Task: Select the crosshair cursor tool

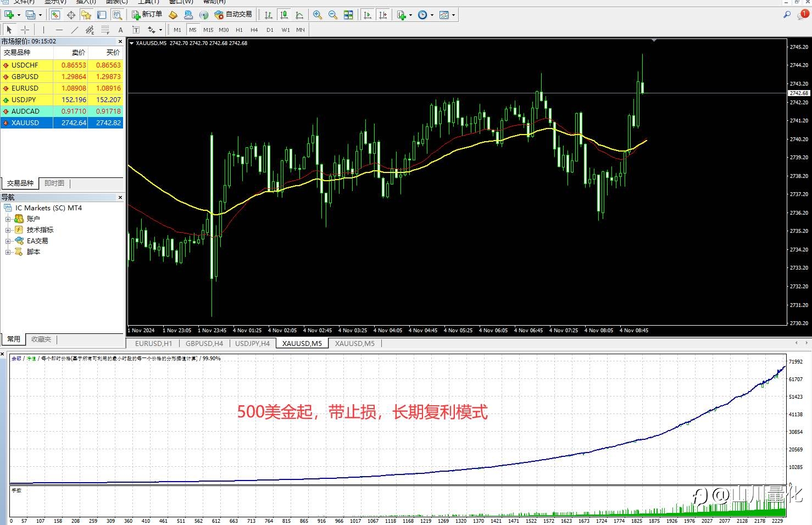Action: pyautogui.click(x=25, y=30)
